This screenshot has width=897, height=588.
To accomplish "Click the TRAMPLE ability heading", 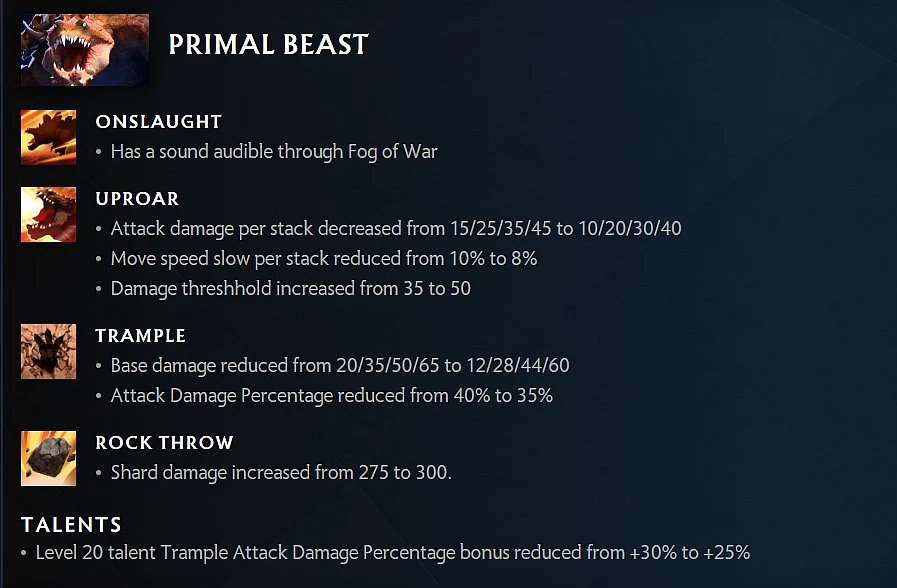I will (140, 335).
